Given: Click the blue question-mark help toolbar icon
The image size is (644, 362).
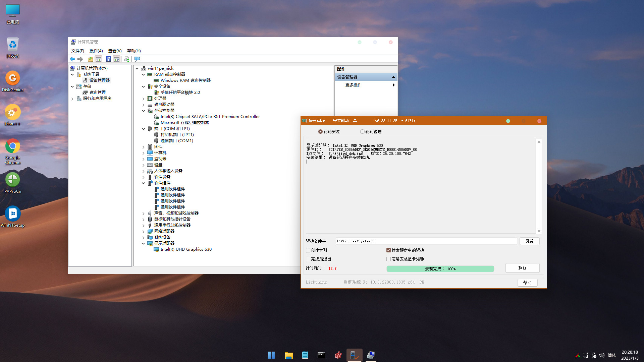Looking at the screenshot, I should 108,59.
